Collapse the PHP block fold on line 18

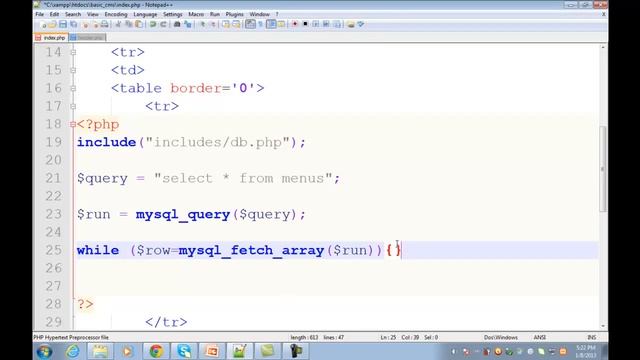click(73, 124)
